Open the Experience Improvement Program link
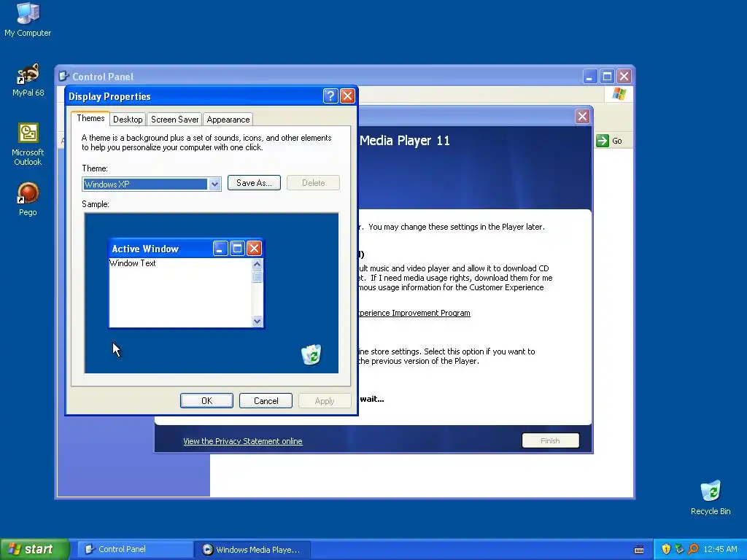This screenshot has width=747, height=560. [414, 313]
